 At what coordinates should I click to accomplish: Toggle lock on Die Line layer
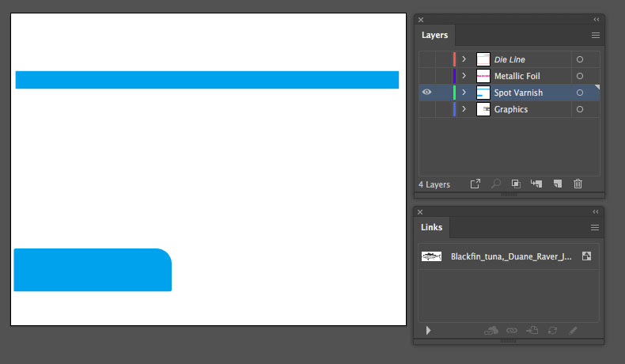[x=443, y=59]
